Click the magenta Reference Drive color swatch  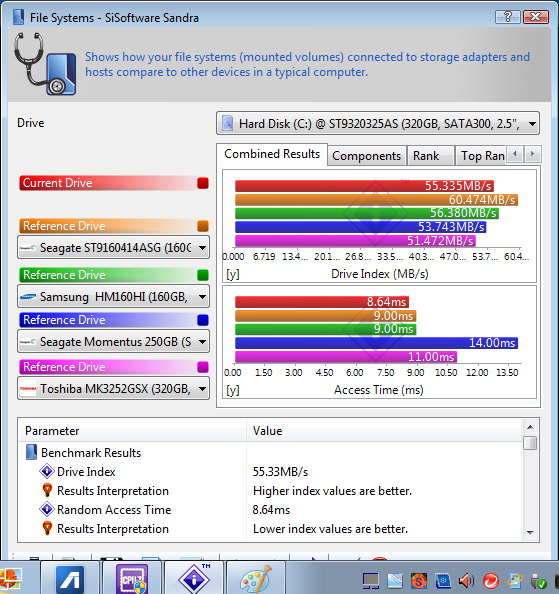pos(203,367)
